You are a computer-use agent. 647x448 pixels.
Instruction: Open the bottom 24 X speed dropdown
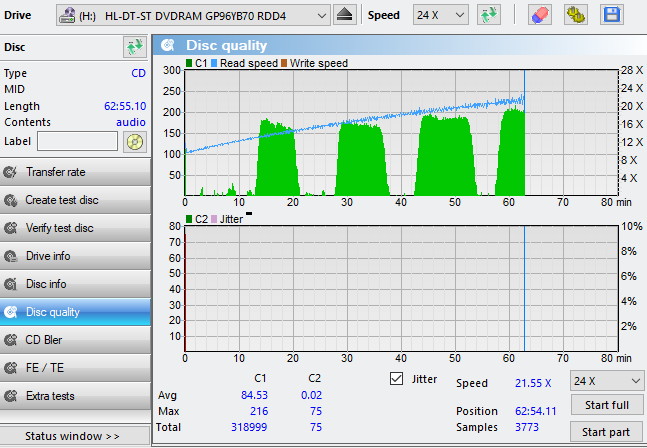[x=607, y=381]
